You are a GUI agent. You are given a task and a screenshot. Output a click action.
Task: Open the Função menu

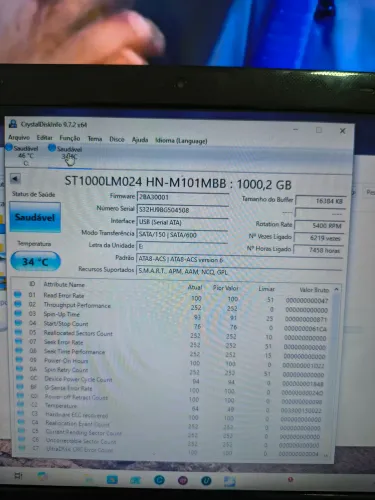tap(70, 138)
